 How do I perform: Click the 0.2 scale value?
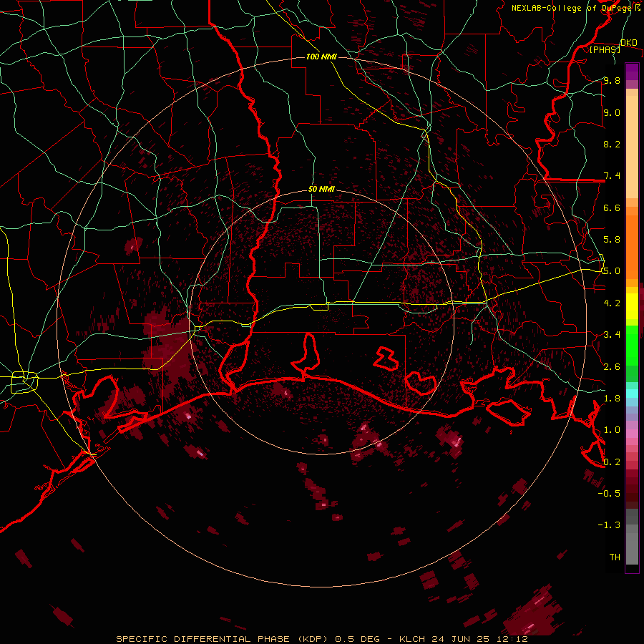point(612,462)
